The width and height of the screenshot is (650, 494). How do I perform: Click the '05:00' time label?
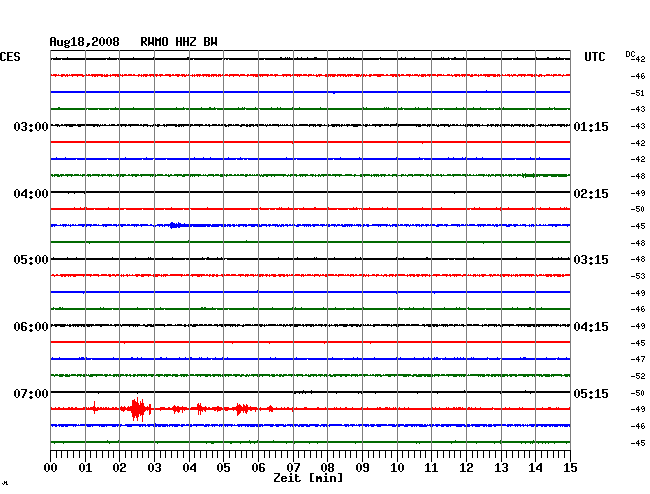coord(31,260)
